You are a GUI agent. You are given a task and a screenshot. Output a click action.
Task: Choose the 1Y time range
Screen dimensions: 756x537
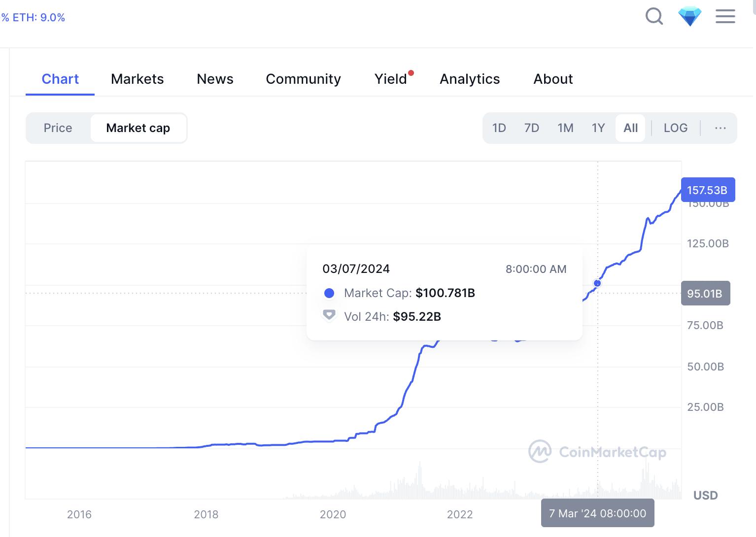598,128
